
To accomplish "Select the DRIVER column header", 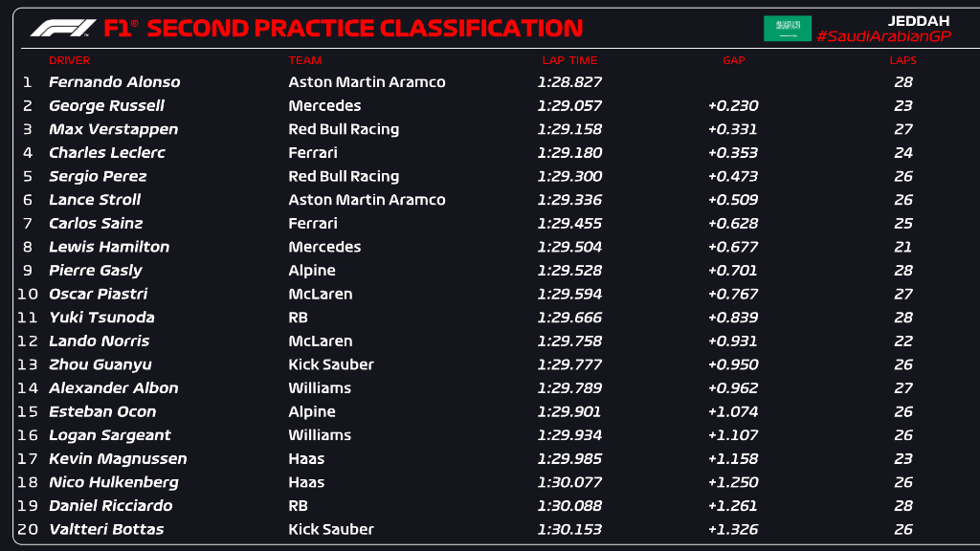I will point(69,60).
